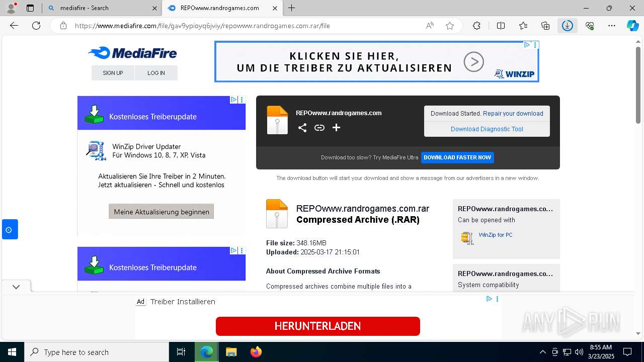This screenshot has width=644, height=362.
Task: Click the MediaFire logo
Action: (132, 53)
